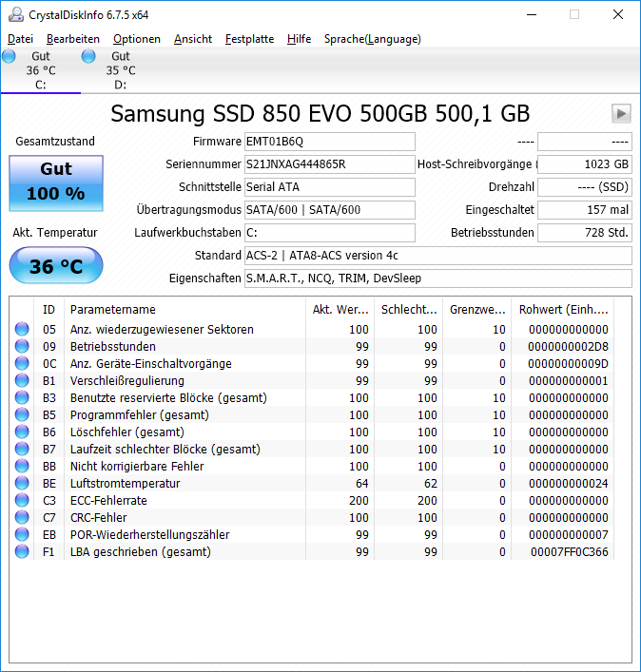Click the Gut 100 % health status button
This screenshot has width=641, height=672.
click(x=56, y=183)
